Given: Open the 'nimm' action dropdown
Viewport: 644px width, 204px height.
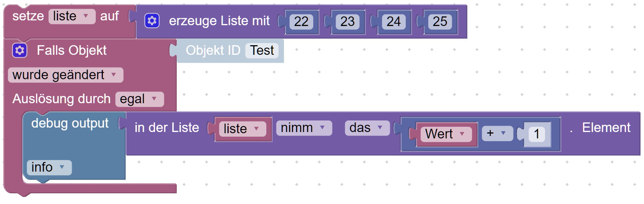Looking at the screenshot, I should (x=304, y=128).
